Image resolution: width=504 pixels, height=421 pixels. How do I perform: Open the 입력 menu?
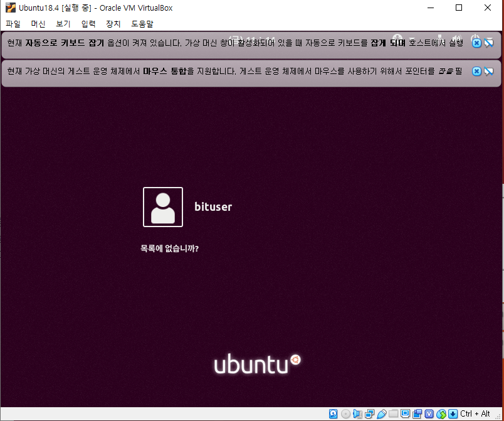88,24
